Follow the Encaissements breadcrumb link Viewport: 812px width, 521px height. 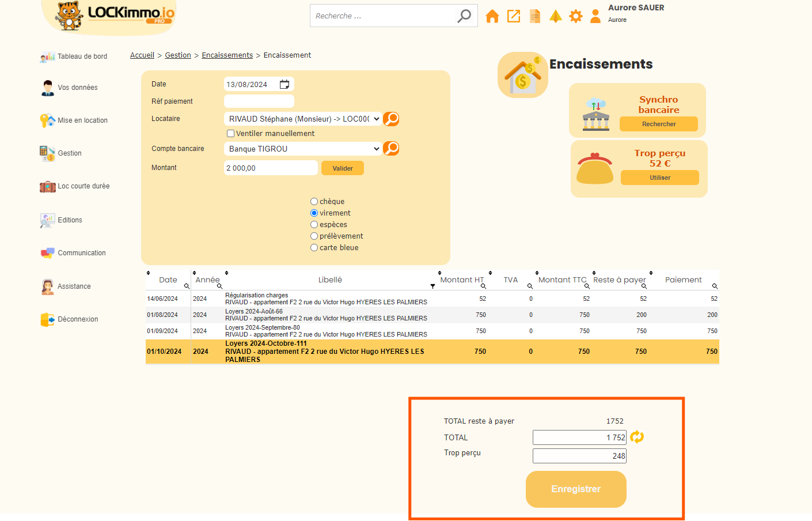tap(227, 55)
